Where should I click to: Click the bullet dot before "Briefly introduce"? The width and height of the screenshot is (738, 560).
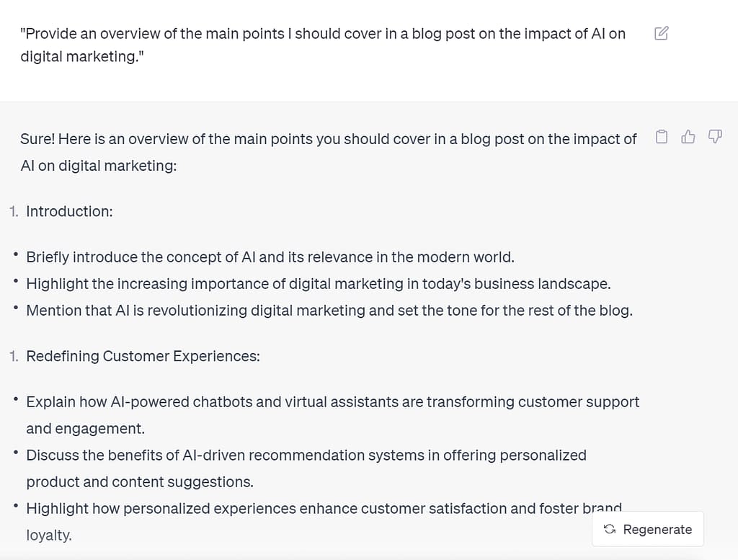15,255
